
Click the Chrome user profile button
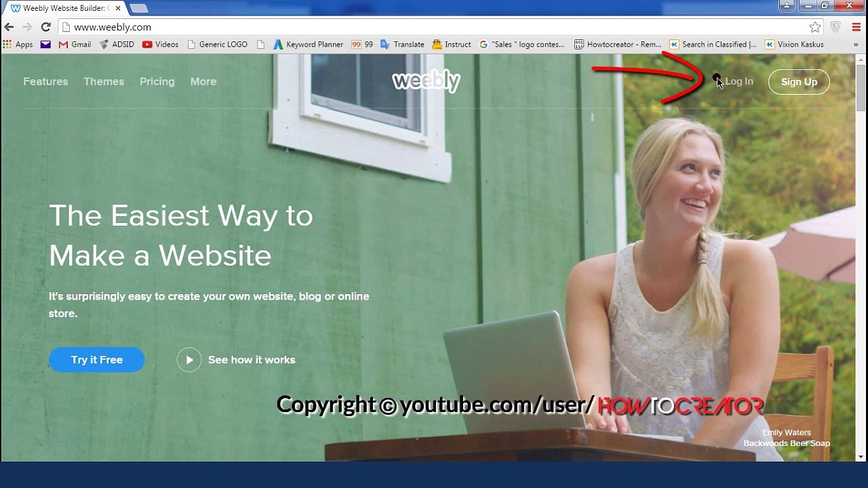[787, 6]
